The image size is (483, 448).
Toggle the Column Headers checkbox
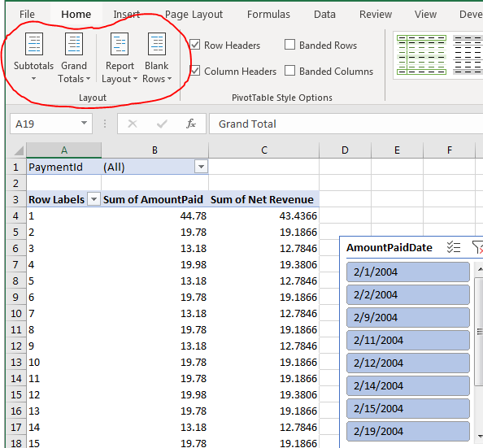click(194, 71)
